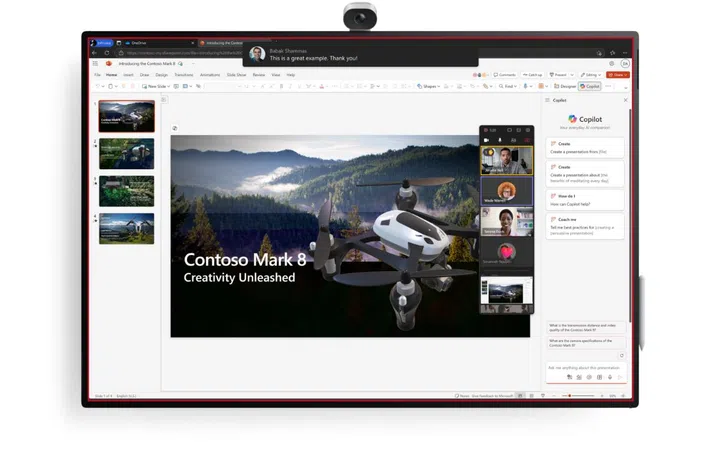This screenshot has height=456, width=720.
Task: Open the font color swatch in ribbon
Action: pos(321,86)
